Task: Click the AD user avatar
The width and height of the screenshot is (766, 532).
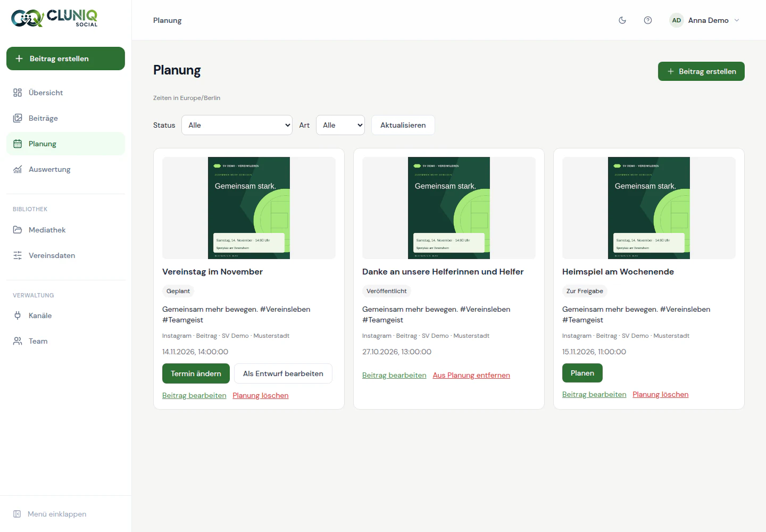Action: coord(677,20)
